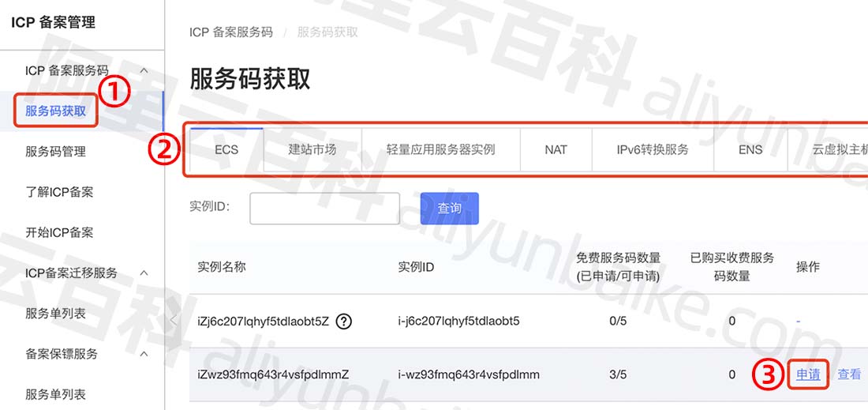Collapse the sidebar using the arrow handle
Screen dimensions: 868x410
click(x=174, y=320)
